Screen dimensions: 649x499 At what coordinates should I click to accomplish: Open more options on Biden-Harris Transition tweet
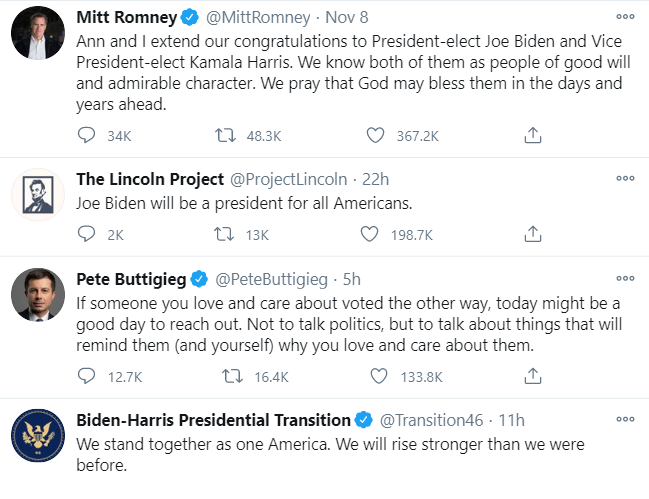[626, 420]
